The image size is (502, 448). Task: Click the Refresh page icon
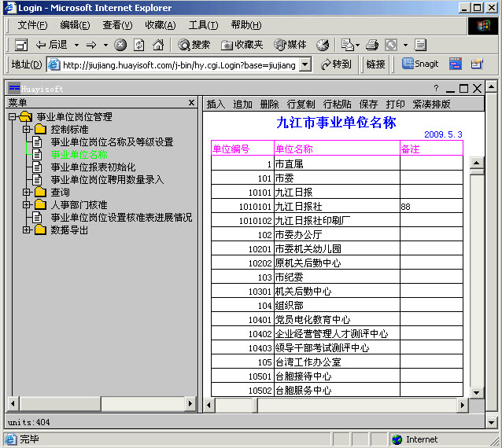click(x=139, y=45)
